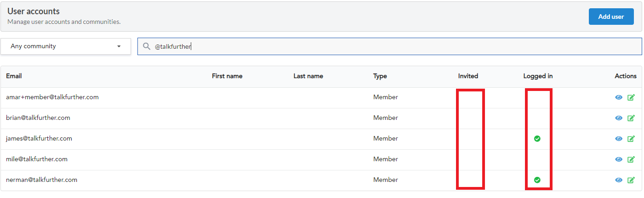Open view icon for james@talkfurther.com
This screenshot has height=198, width=644.
619,139
